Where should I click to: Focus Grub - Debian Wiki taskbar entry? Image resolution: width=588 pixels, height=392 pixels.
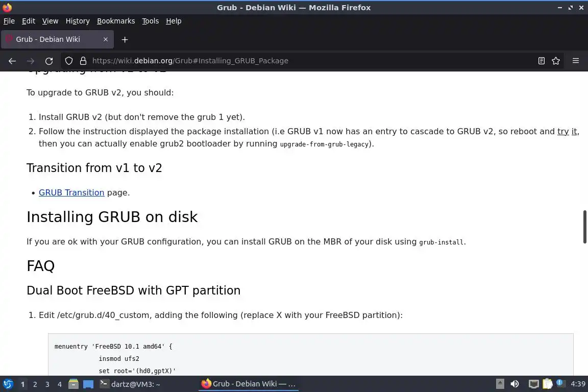tap(248, 384)
